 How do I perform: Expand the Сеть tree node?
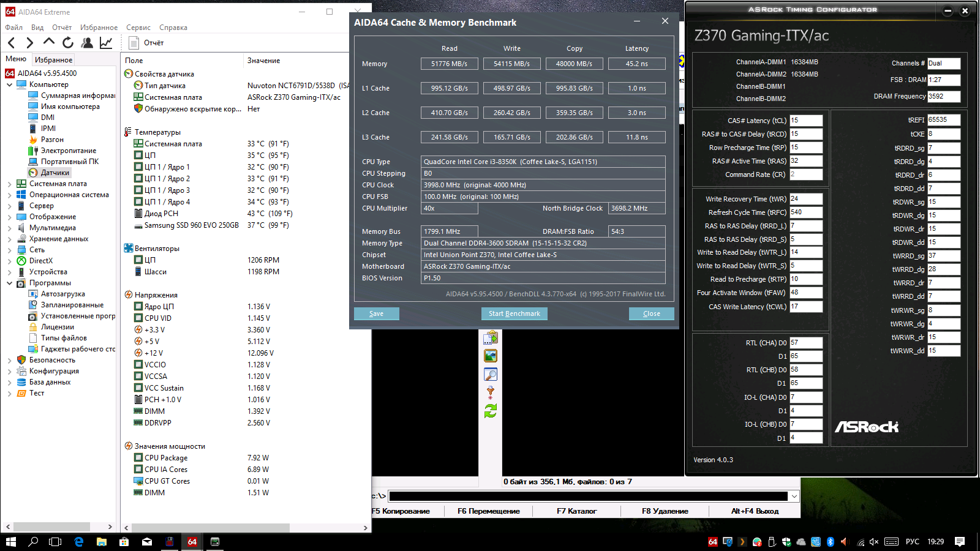click(9, 250)
